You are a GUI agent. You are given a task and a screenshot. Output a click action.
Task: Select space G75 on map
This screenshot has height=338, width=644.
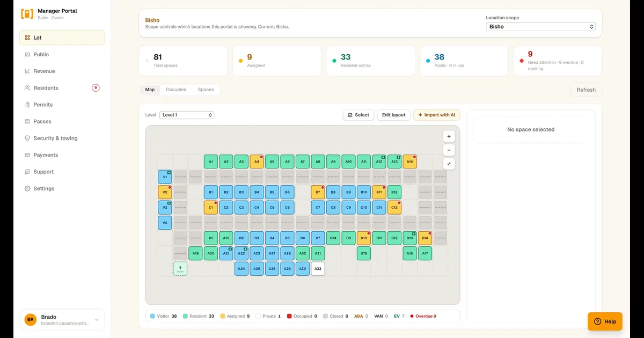364,253
